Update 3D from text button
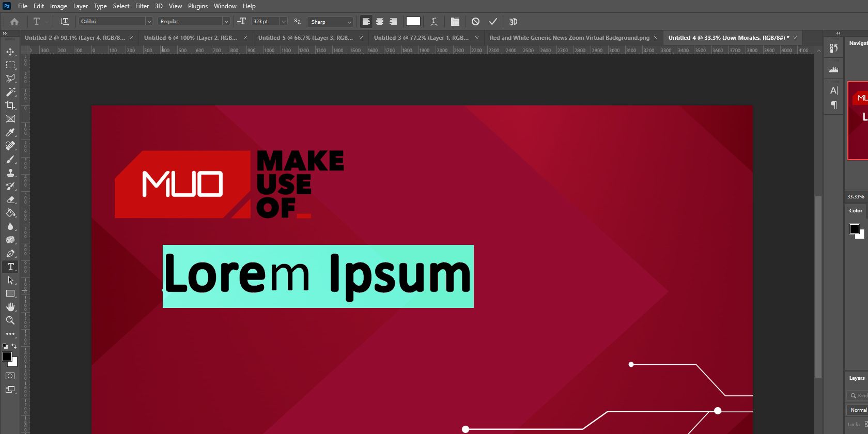Viewport: 868px width, 434px height. [x=513, y=22]
